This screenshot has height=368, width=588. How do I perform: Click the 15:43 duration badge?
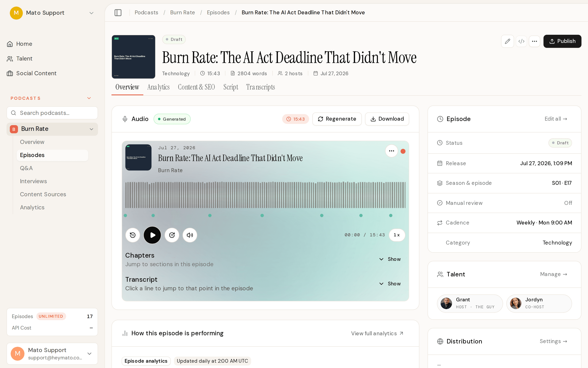[295, 119]
